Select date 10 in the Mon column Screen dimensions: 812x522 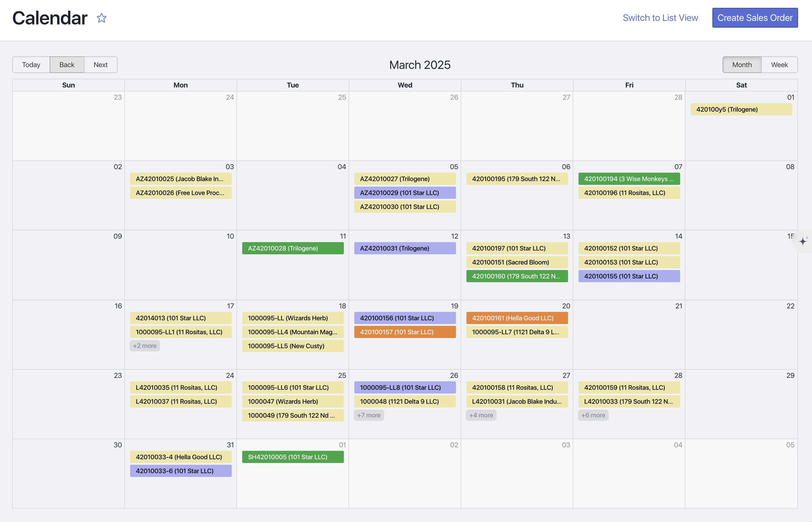pyautogui.click(x=230, y=236)
